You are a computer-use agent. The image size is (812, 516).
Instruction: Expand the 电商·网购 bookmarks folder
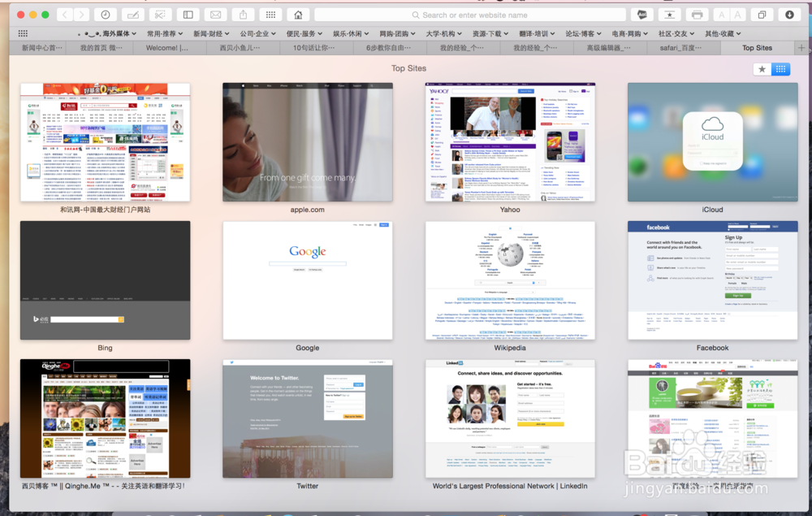click(x=630, y=33)
